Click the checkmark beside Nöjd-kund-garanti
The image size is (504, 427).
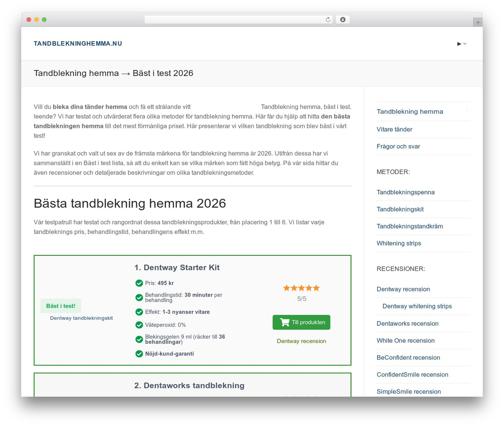point(139,354)
